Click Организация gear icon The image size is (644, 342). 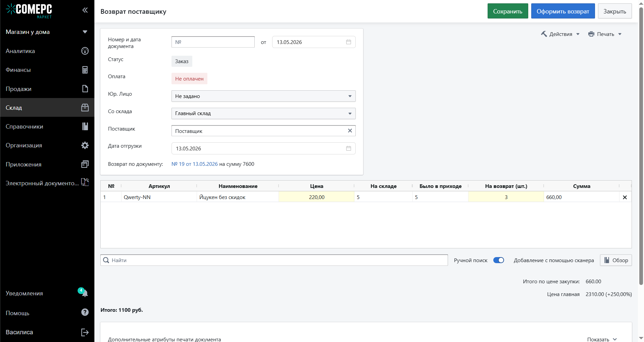[x=85, y=145]
